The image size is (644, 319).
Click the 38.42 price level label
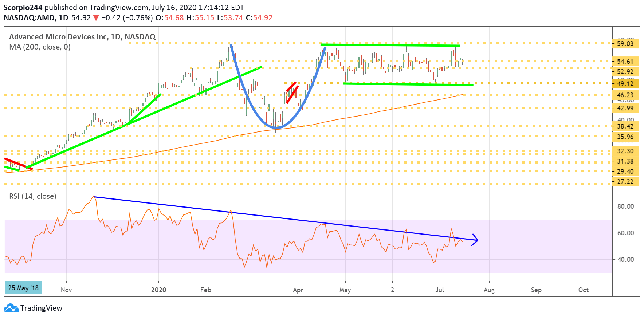click(x=625, y=126)
